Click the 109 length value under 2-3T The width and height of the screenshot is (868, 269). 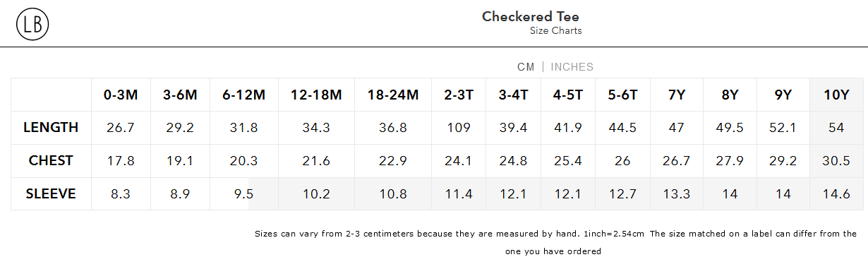click(x=459, y=128)
